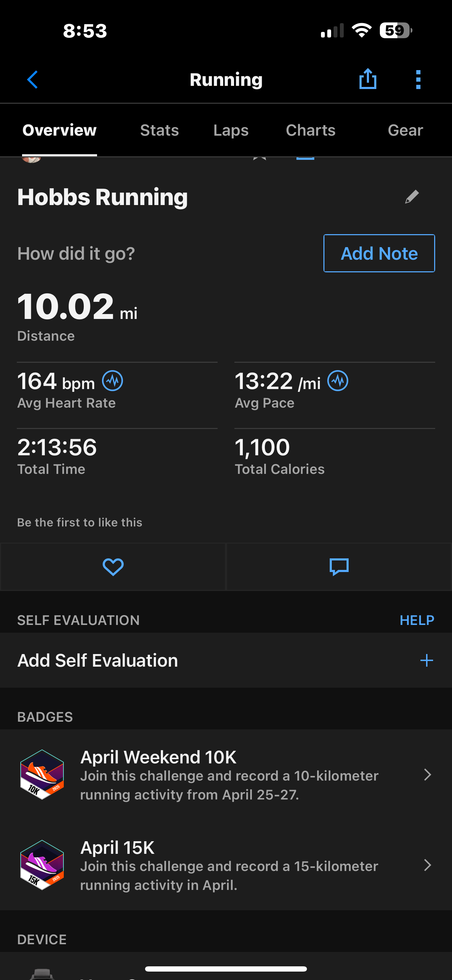452x980 pixels.
Task: Tap the Avg Pace pulse info icon
Action: 338,381
